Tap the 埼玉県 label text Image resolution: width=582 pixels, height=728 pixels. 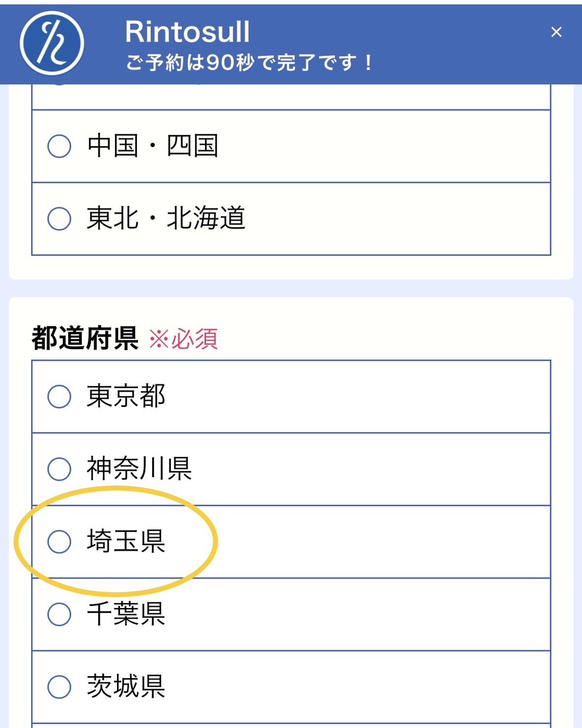tap(126, 541)
